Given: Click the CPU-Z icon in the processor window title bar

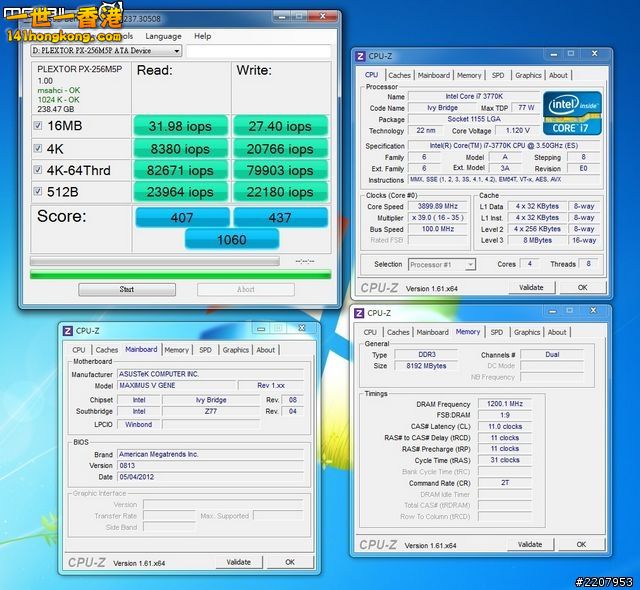Looking at the screenshot, I should click(359, 57).
